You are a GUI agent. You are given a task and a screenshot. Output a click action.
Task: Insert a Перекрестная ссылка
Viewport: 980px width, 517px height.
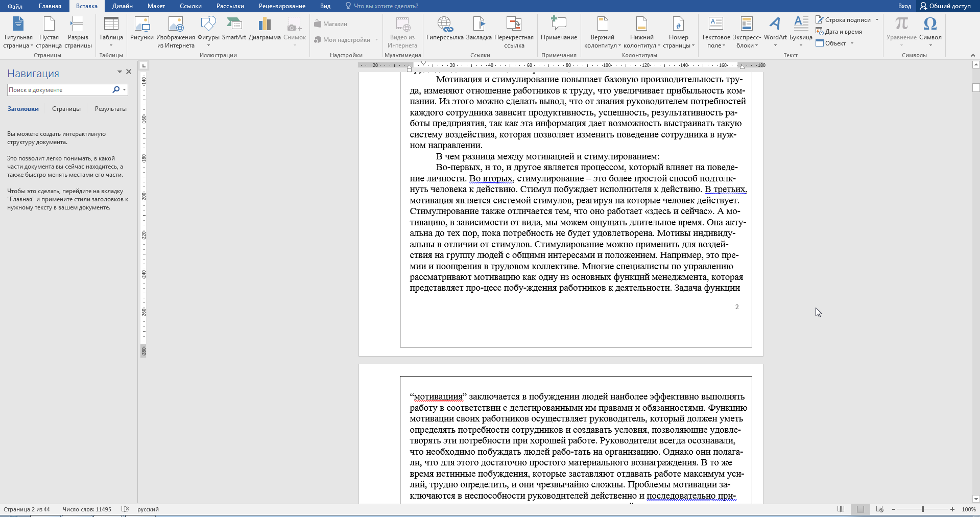tap(514, 32)
